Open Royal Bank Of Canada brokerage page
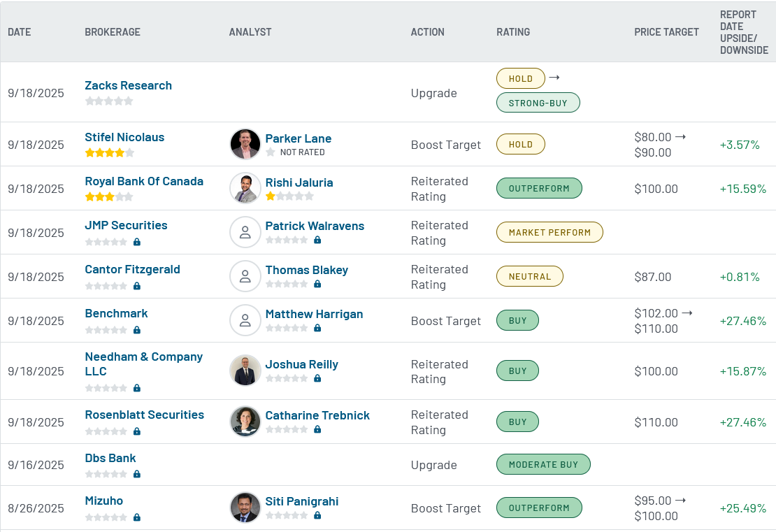Screen dimensions: 776x532 (x=144, y=182)
